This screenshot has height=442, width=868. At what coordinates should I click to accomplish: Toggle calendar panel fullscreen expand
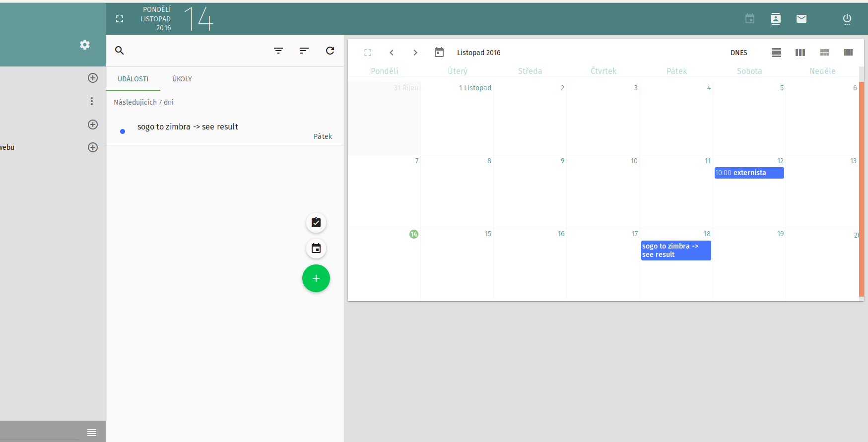tap(368, 53)
